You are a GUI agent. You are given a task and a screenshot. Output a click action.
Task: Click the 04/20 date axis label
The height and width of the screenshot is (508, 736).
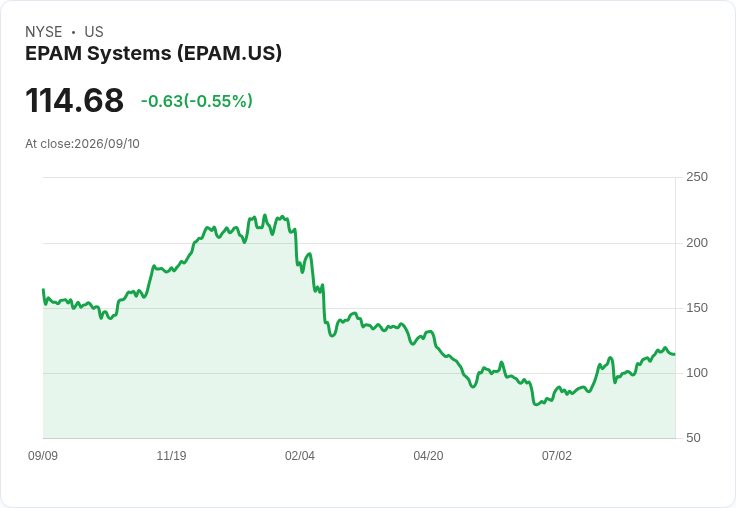pyautogui.click(x=428, y=456)
